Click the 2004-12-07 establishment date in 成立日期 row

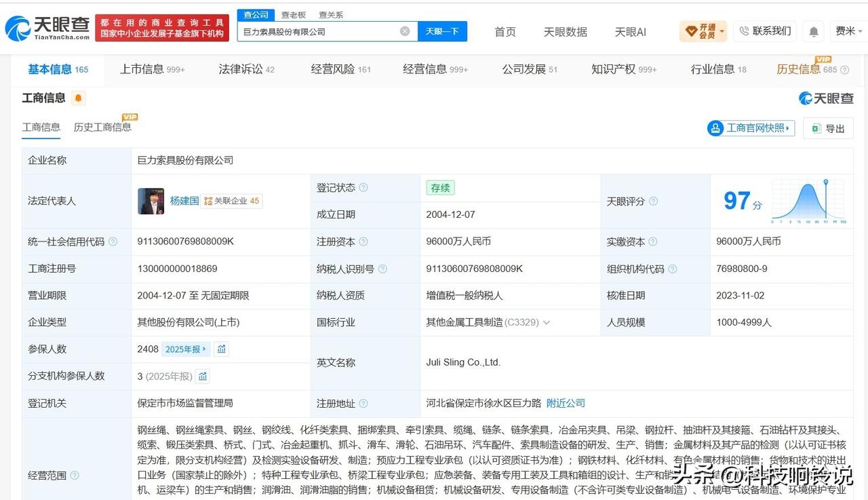coord(450,214)
